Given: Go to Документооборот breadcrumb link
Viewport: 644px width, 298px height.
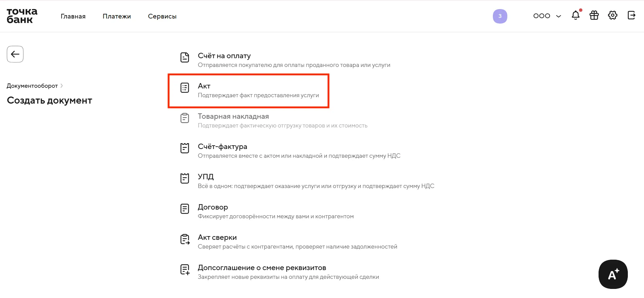Looking at the screenshot, I should [x=32, y=86].
